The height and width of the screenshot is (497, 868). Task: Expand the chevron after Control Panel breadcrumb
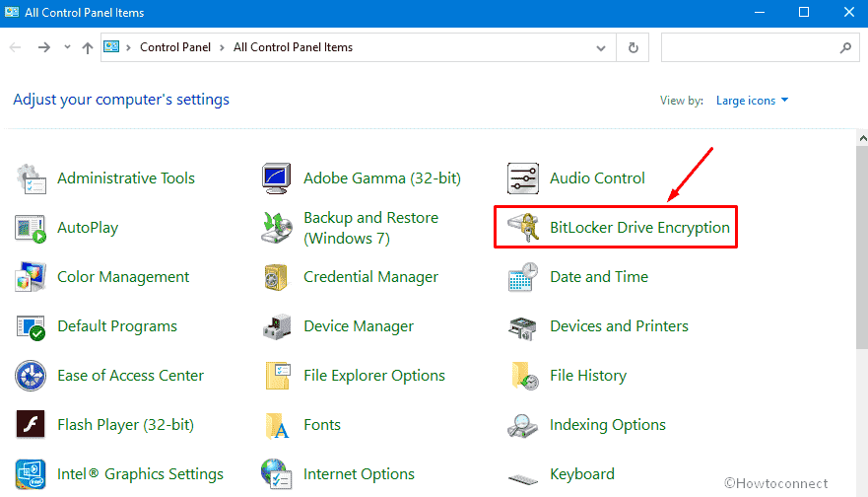point(222,47)
